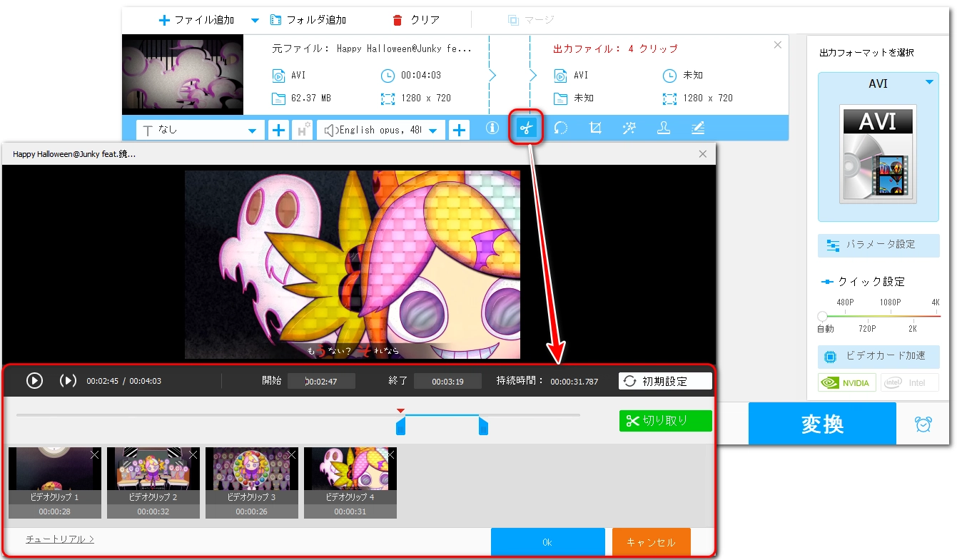The image size is (957, 560).
Task: Click the quick setting resolution slider handle
Action: tap(822, 315)
